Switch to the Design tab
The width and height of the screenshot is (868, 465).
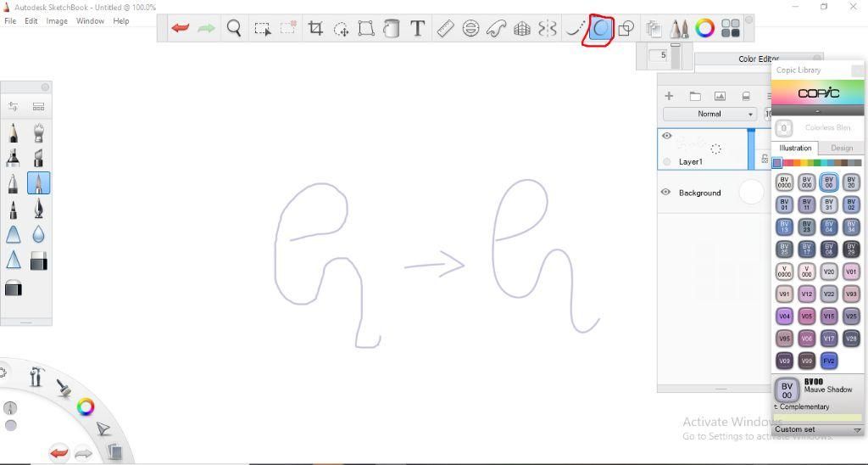[x=842, y=148]
